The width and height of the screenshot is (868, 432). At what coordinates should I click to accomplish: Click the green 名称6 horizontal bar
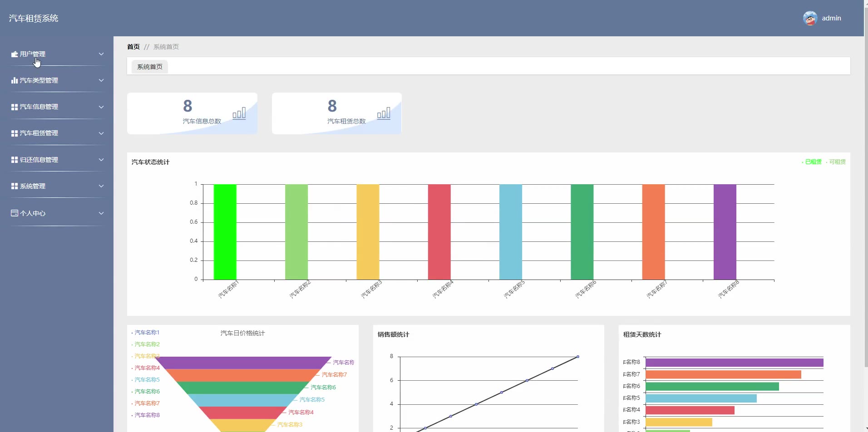click(712, 386)
